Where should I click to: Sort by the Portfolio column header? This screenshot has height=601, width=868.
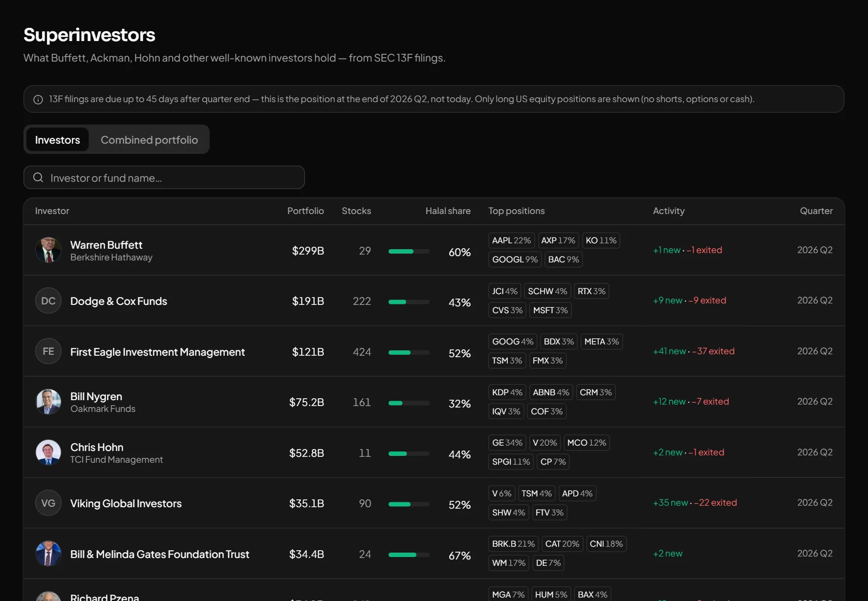(x=305, y=211)
